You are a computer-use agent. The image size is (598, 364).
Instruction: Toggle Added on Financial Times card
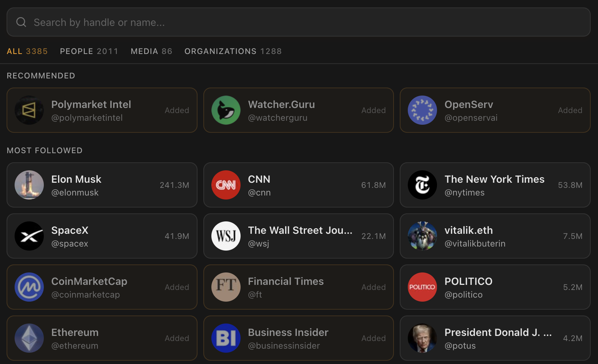(x=373, y=287)
